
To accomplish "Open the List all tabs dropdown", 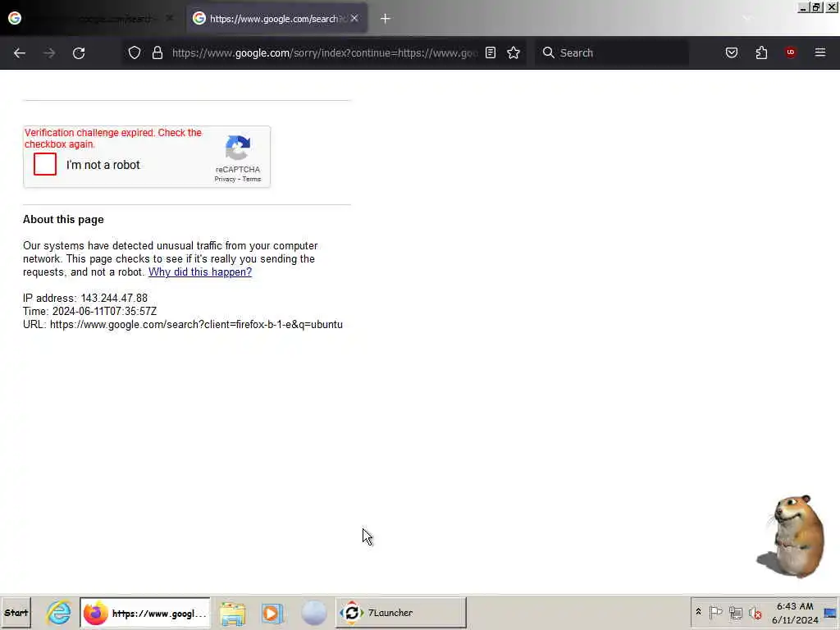I will click(x=746, y=19).
